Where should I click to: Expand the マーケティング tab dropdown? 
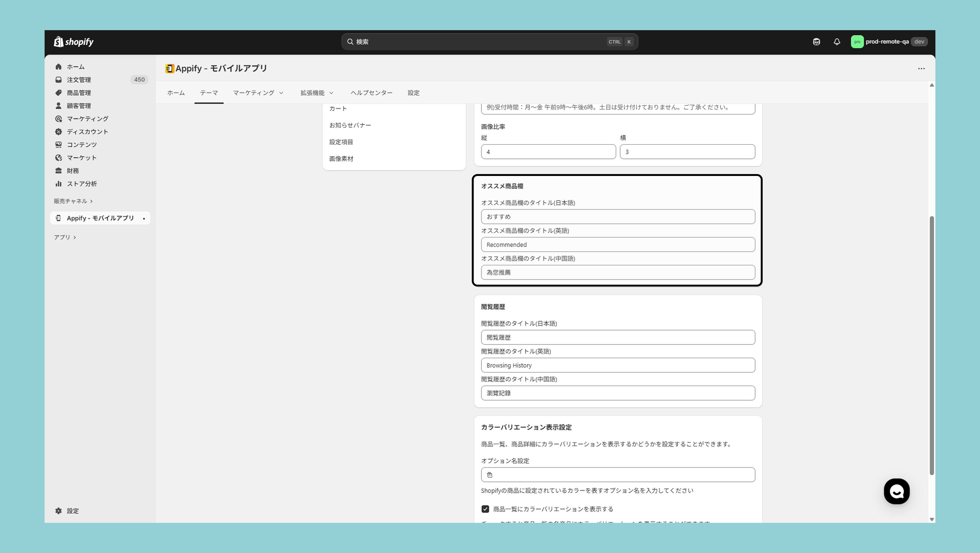258,93
